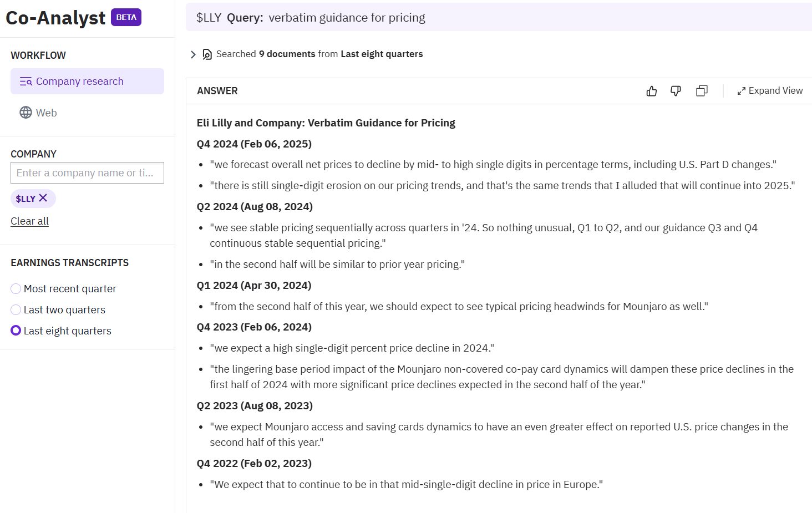Select Last eight quarters option
812x513 pixels.
pyautogui.click(x=16, y=331)
